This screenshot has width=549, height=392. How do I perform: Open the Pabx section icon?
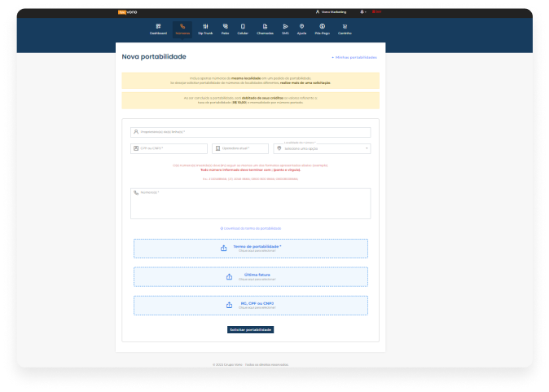click(x=225, y=27)
